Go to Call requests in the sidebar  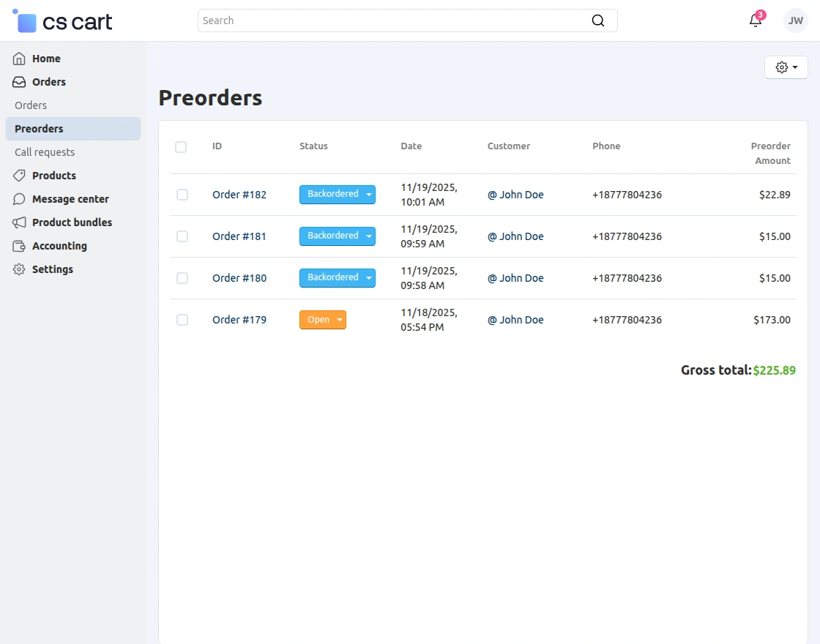coord(45,152)
